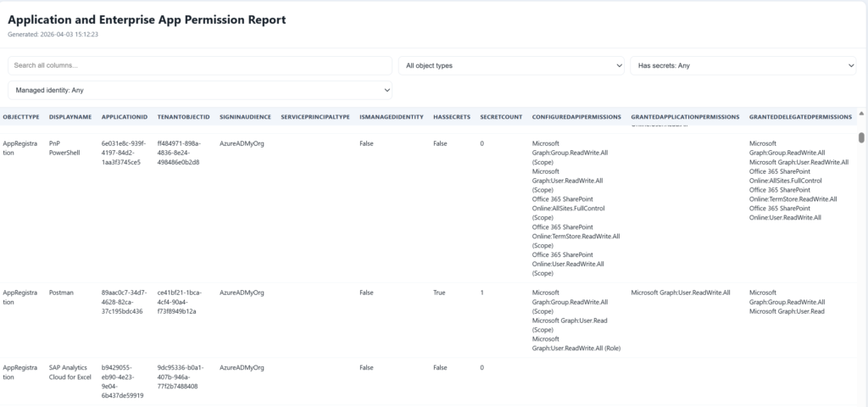This screenshot has height=407, width=868.
Task: Click the TENANTOBJECTID column header
Action: coord(183,116)
